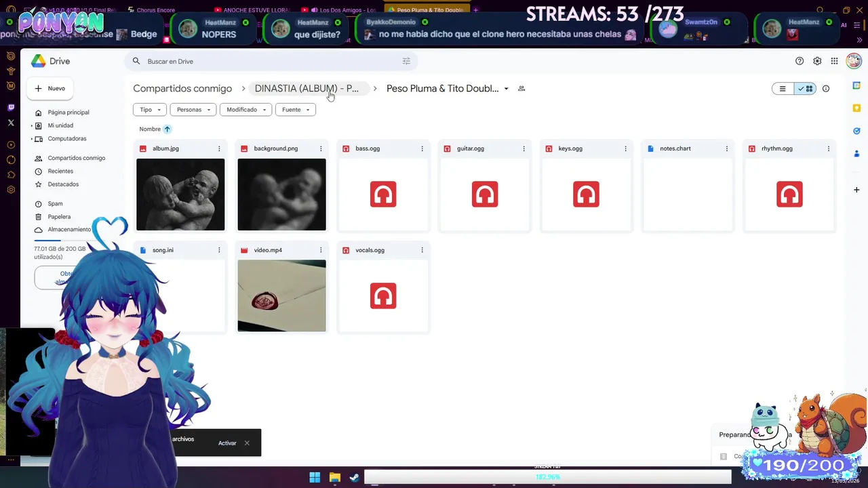The width and height of the screenshot is (868, 488).
Task: Open Contacts in the side panel
Action: 857,153
